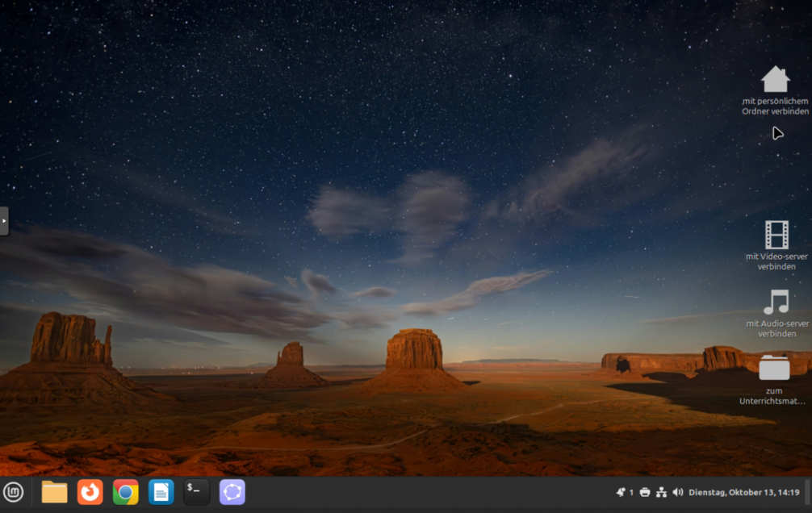Open LibreOffice Writer from the panel
Screen dimensions: 812x513
[161, 492]
